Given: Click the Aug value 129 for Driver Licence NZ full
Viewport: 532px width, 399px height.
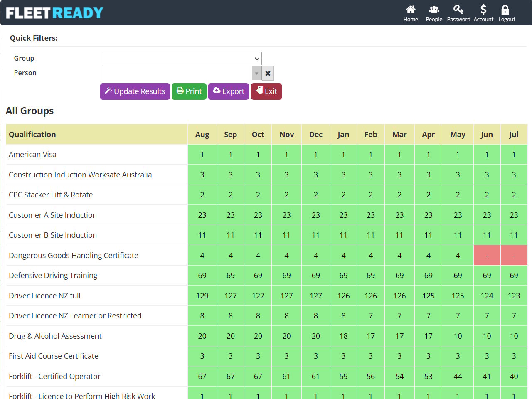Looking at the screenshot, I should point(202,296).
